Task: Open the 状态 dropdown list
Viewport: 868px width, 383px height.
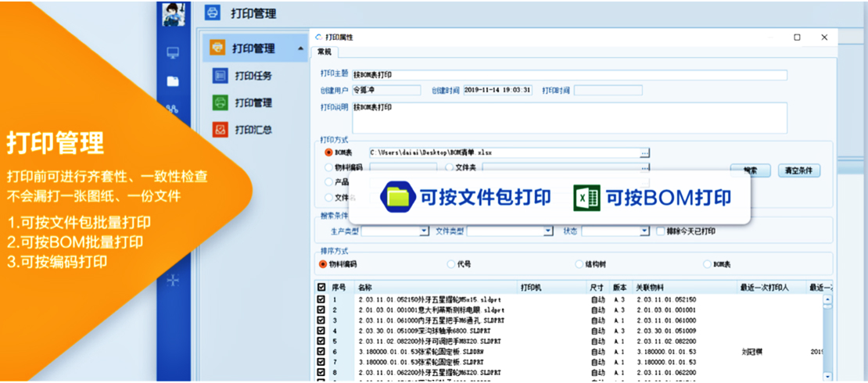Action: pos(644,231)
